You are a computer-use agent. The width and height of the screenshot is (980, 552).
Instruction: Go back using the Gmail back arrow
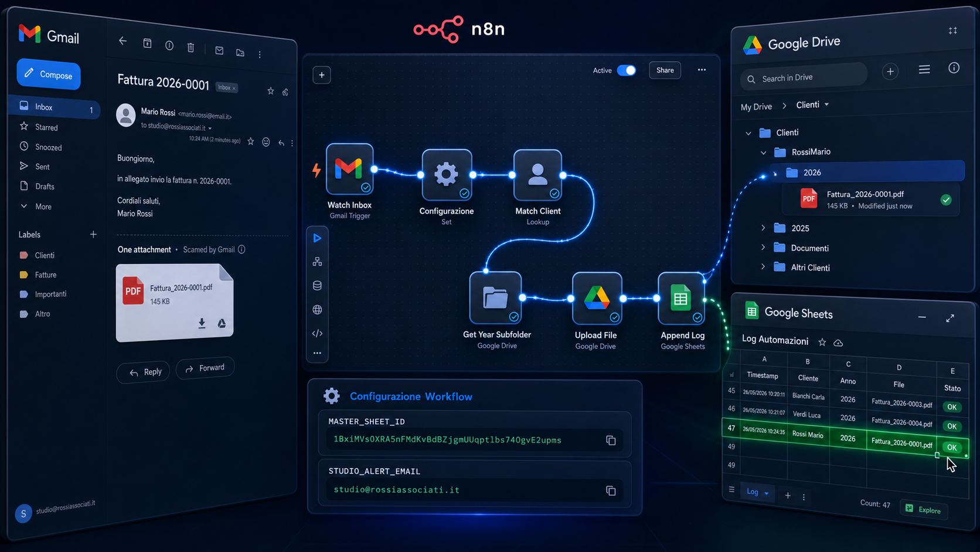(122, 40)
